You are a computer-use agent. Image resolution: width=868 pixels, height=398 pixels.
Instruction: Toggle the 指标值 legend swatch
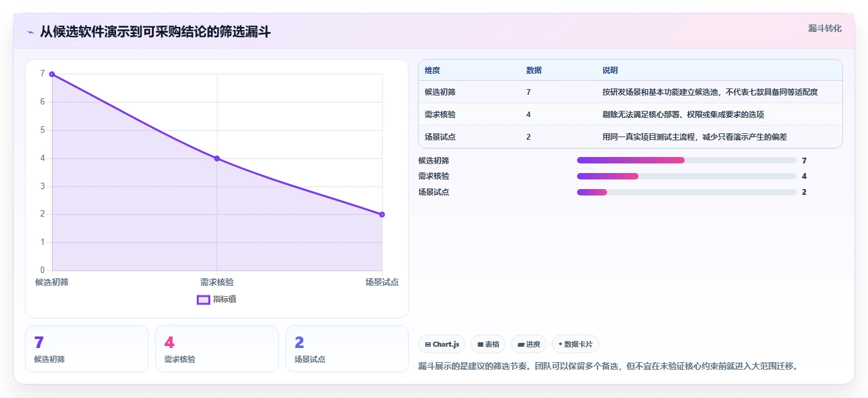[x=203, y=299]
